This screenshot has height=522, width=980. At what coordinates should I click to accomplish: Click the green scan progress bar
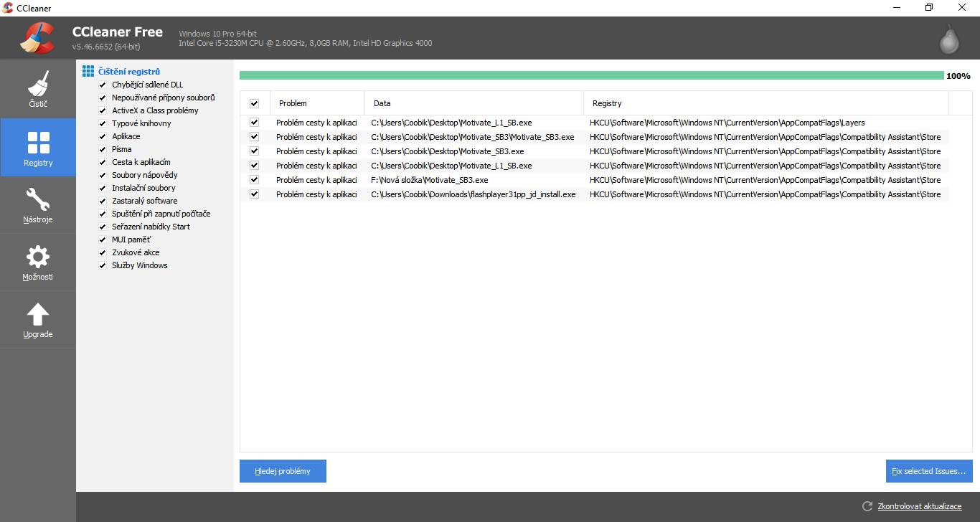click(591, 75)
